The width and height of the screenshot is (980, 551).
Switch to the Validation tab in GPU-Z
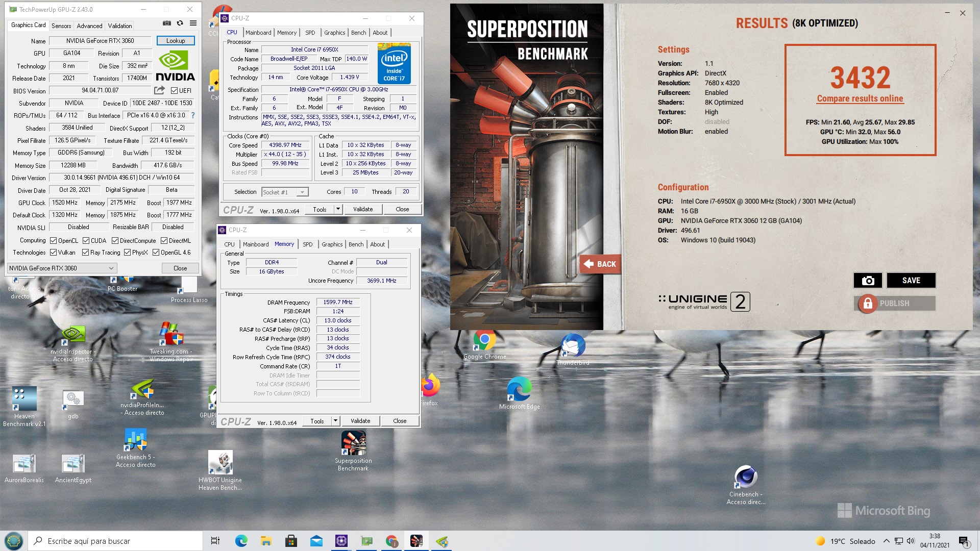tap(120, 26)
